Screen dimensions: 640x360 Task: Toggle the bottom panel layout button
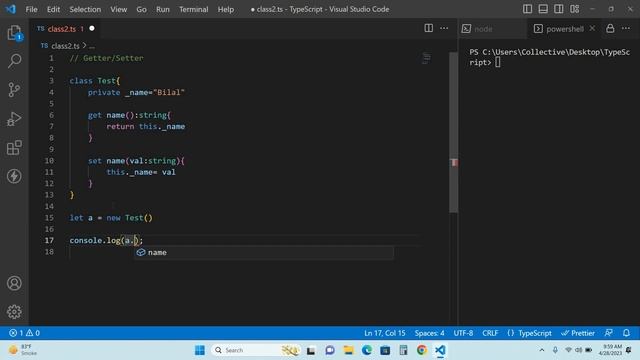point(543,9)
